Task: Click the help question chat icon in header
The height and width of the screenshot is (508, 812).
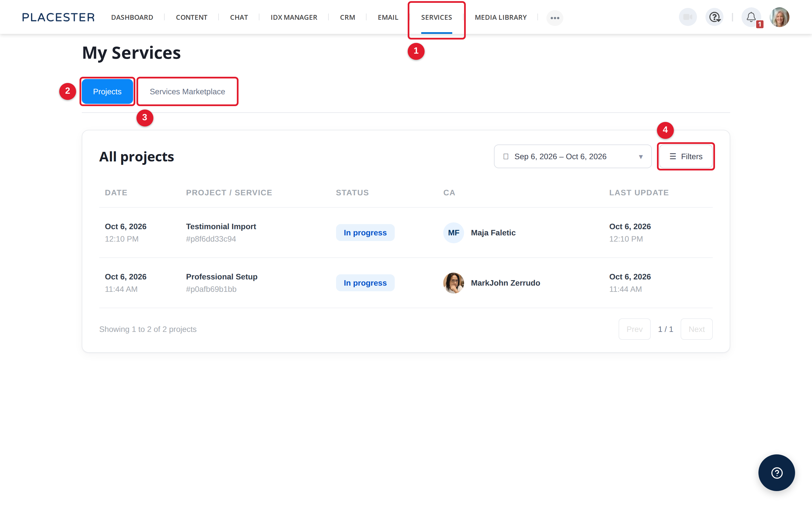Action: pos(714,17)
